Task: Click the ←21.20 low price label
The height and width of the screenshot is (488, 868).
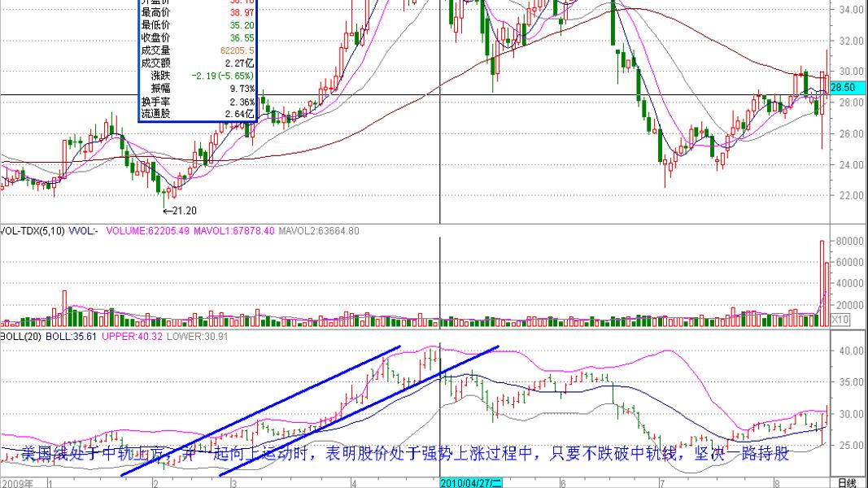Action: 179,211
